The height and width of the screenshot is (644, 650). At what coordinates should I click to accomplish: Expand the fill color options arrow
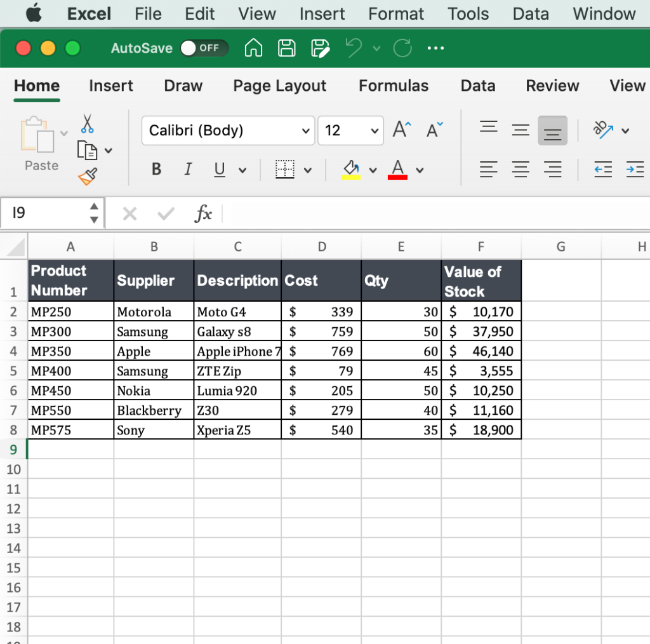[x=373, y=170]
